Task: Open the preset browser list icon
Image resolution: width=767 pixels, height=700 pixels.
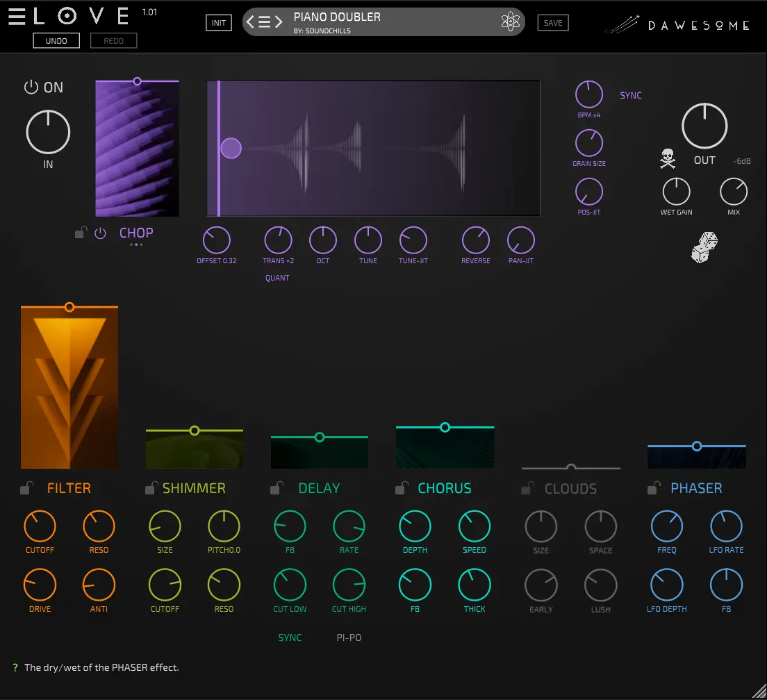Action: point(265,22)
